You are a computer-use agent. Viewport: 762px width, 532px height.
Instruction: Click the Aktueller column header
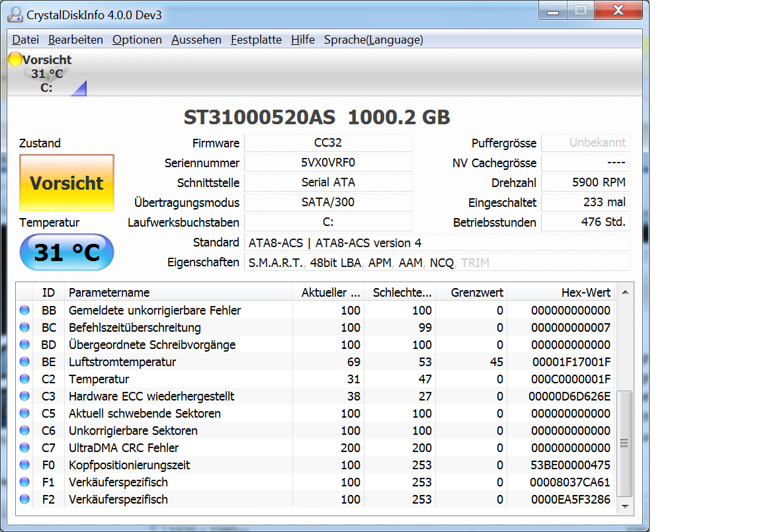pyautogui.click(x=329, y=292)
